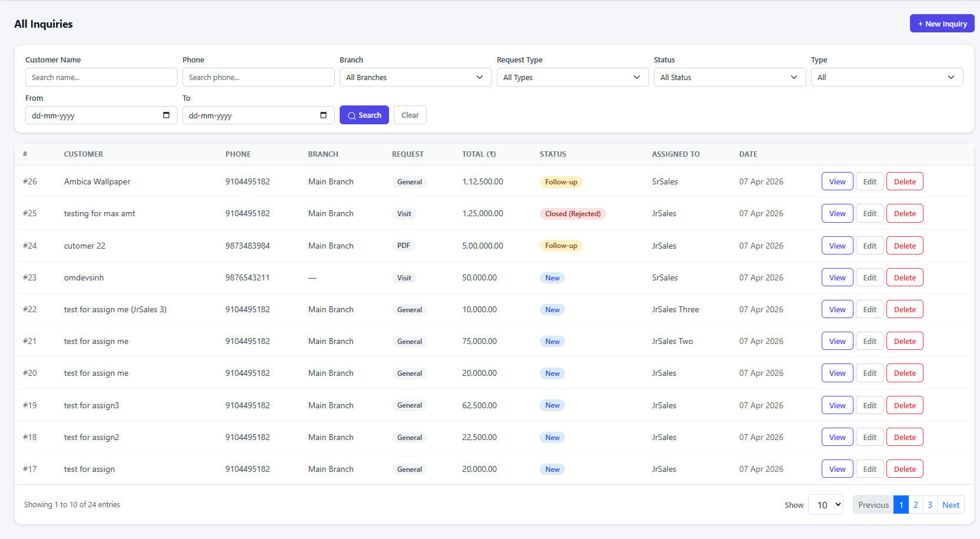The image size is (980, 539).
Task: Delete inquiry #24 cutomer 22
Action: 905,246
